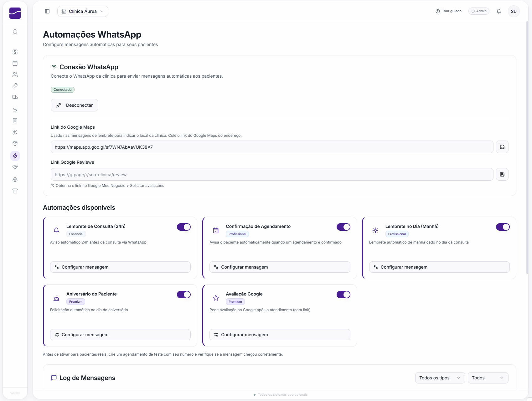Expand the Todos os tipos dropdown
Image resolution: width=532 pixels, height=401 pixels.
440,378
